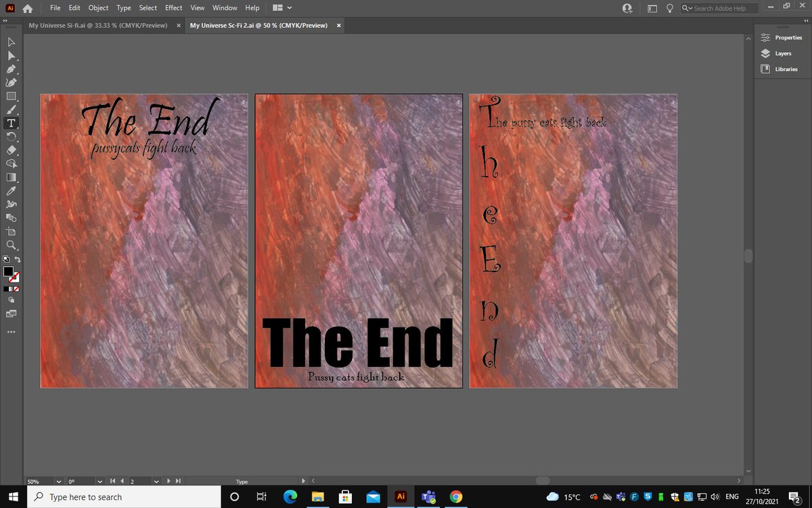Viewport: 812px width, 508px height.
Task: Open the Type menu
Action: tap(124, 8)
